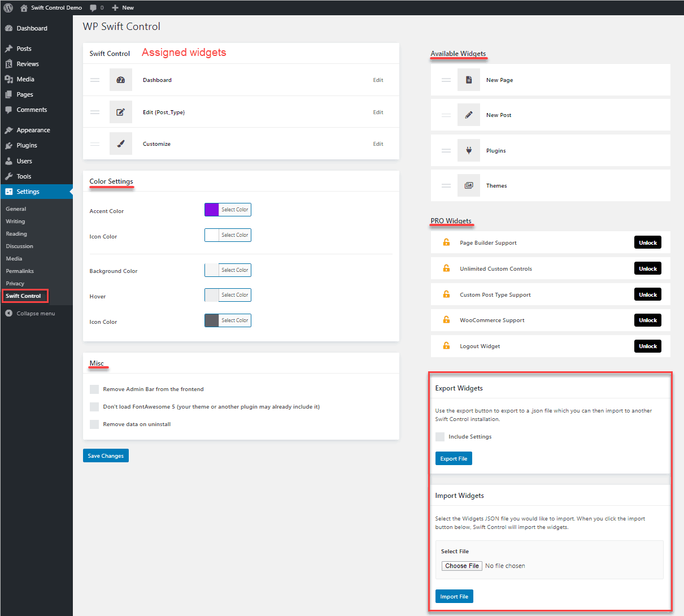Unlock Unlimited Custom Controls
684x616 pixels.
648,268
